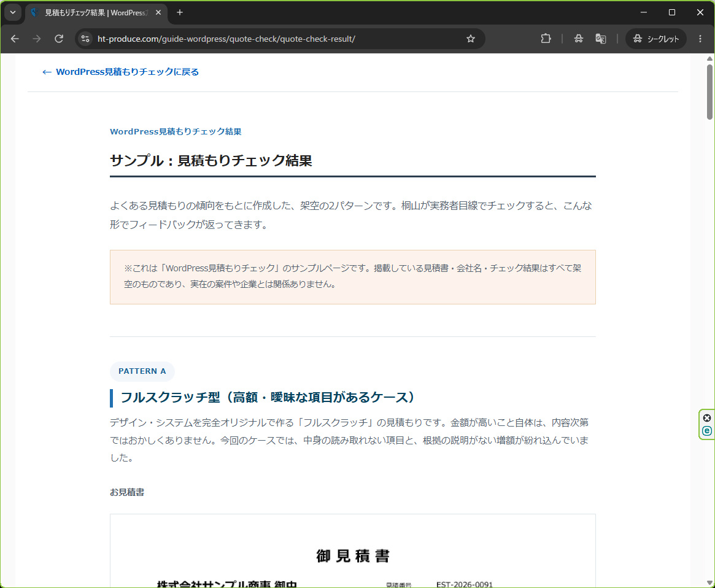The height and width of the screenshot is (588, 715).
Task: Click the vertical scrollbar thumb
Action: [709, 92]
